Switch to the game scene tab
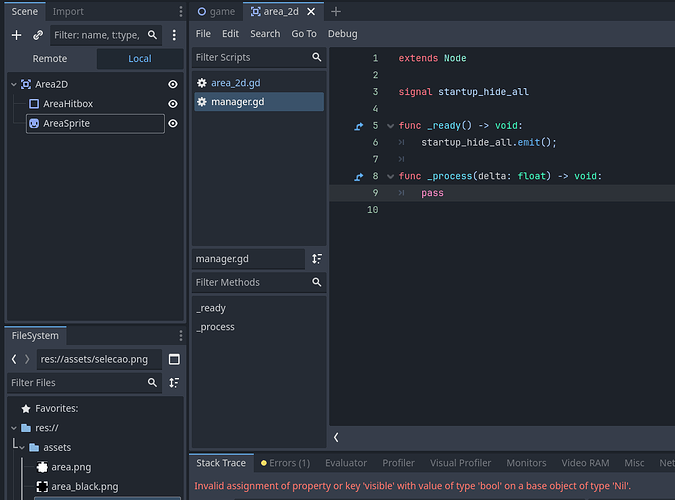Image resolution: width=675 pixels, height=500 pixels. tap(216, 12)
